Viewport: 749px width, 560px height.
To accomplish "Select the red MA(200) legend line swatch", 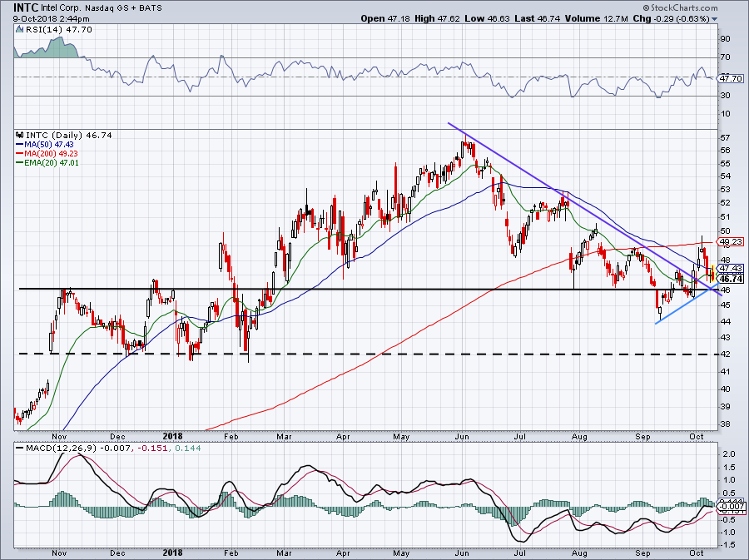I will coord(19,154).
